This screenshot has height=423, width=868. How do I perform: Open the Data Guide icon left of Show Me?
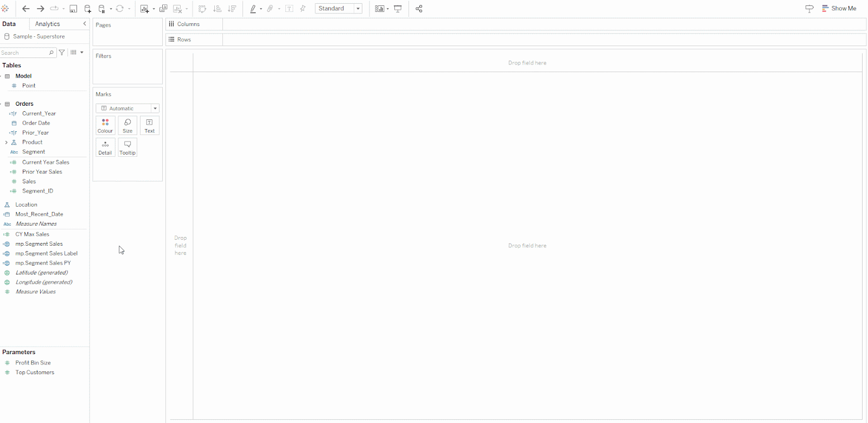coord(809,9)
